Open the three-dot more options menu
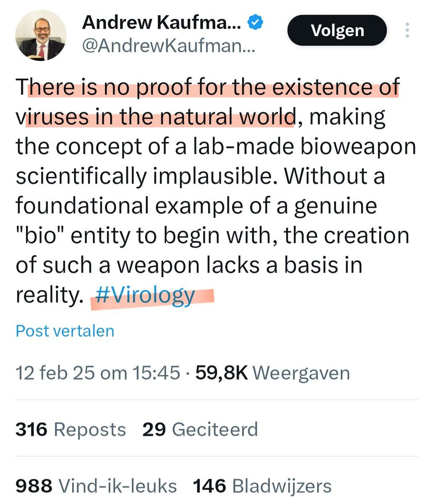Screen dimensions: 433x504 point(407,31)
